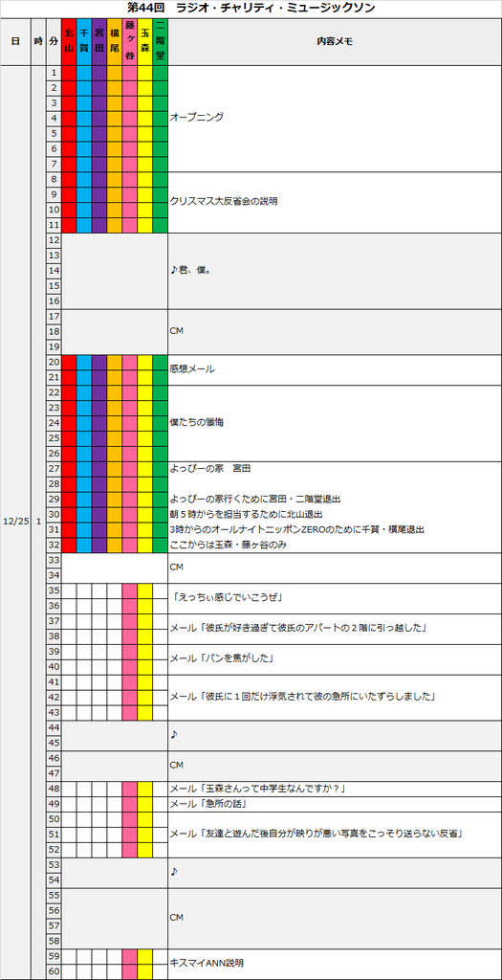
Task: Select the title 第44回 ラジオ・チャリティ・ミュージックソン
Action: [x=251, y=8]
